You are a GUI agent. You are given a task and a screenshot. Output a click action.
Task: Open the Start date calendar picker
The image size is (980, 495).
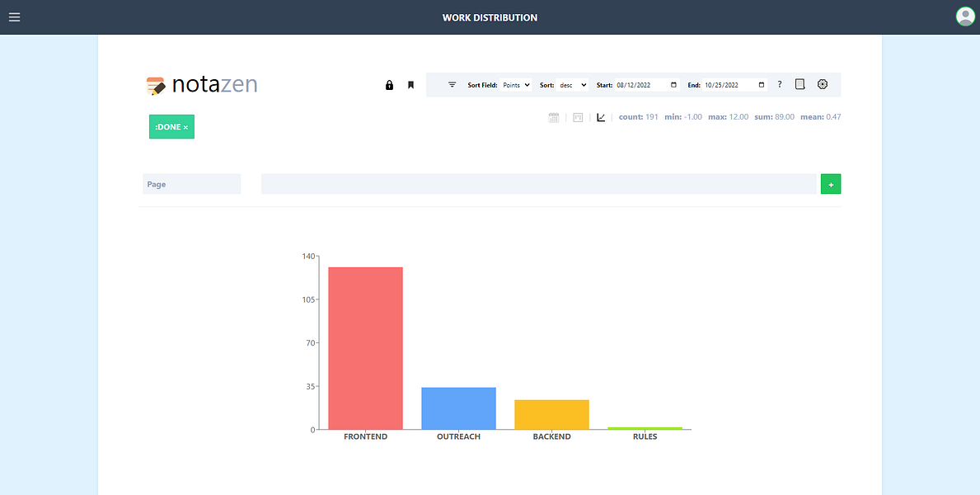pos(673,84)
